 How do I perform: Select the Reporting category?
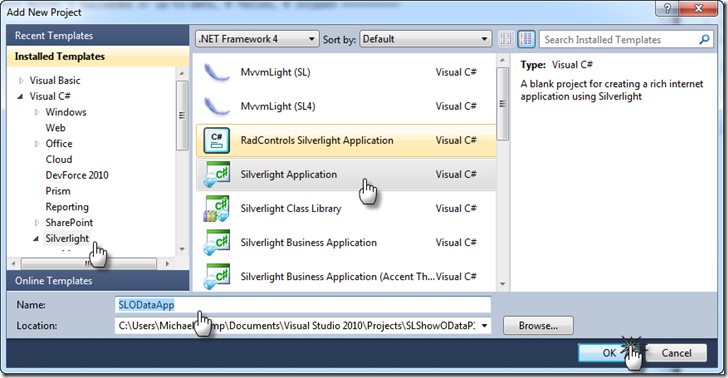[67, 207]
